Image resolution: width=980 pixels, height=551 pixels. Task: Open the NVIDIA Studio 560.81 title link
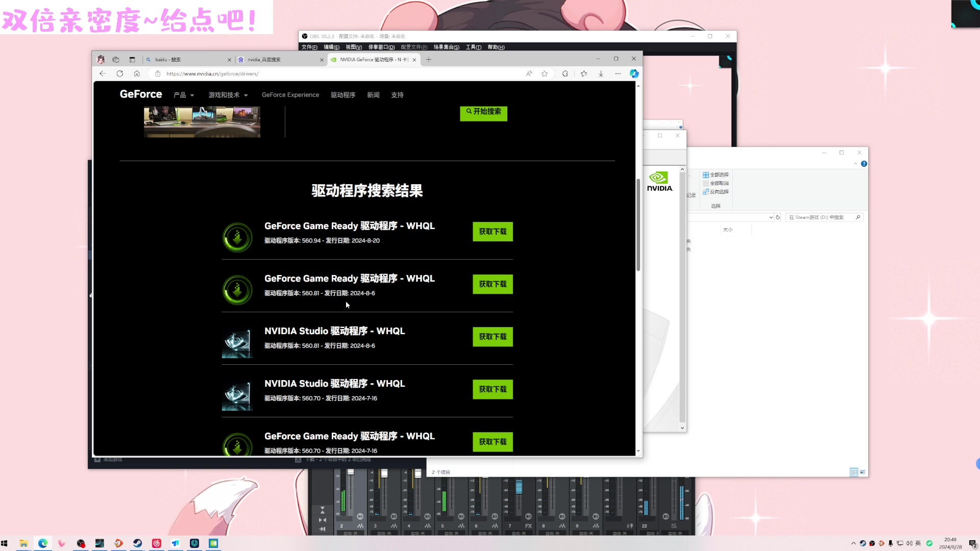(x=335, y=331)
